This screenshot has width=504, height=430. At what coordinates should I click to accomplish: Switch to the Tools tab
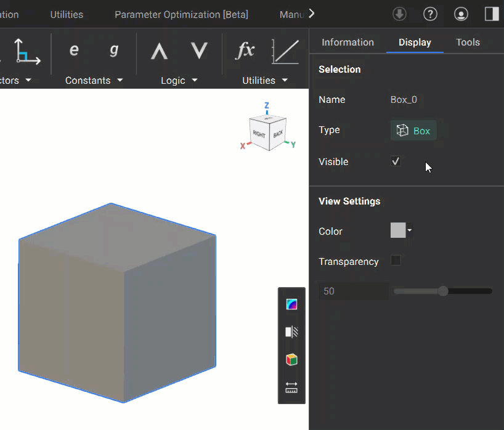pyautogui.click(x=468, y=43)
